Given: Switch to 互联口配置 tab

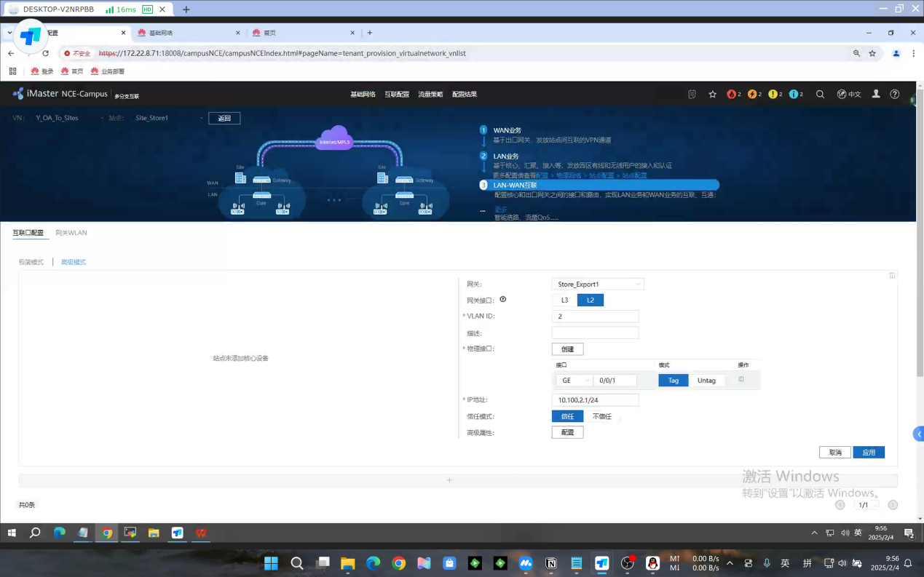Looking at the screenshot, I should [28, 233].
